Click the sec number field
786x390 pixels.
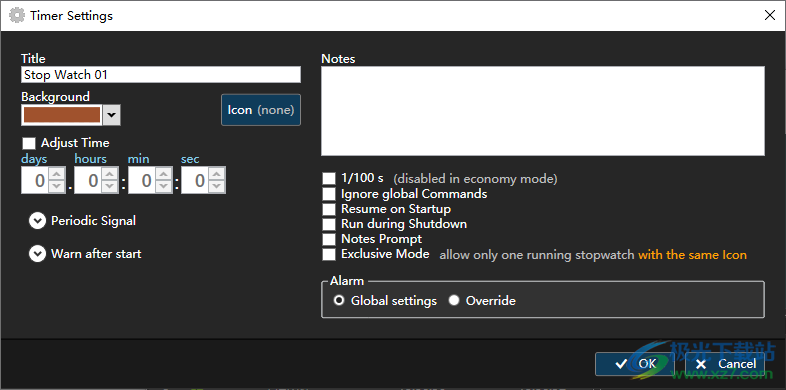[195, 180]
